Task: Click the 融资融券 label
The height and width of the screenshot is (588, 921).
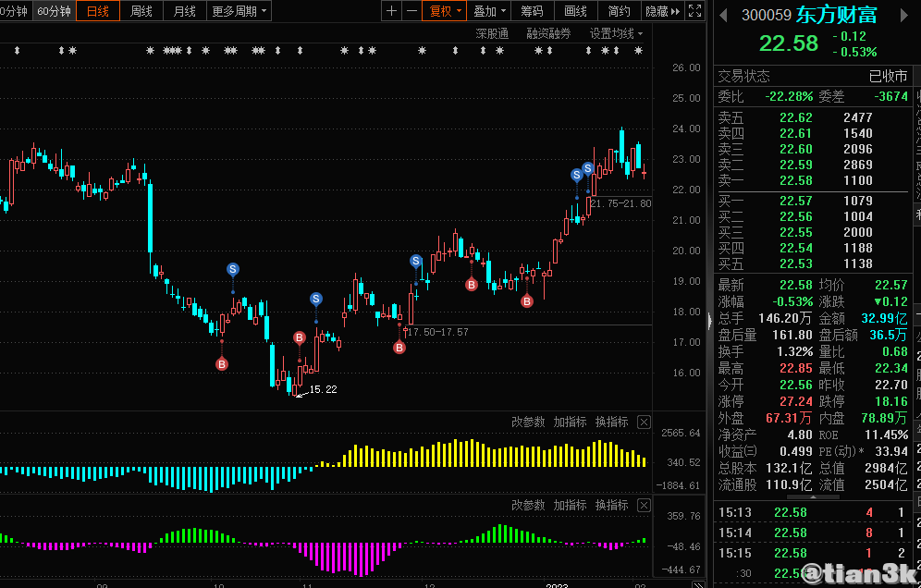Action: coord(548,33)
